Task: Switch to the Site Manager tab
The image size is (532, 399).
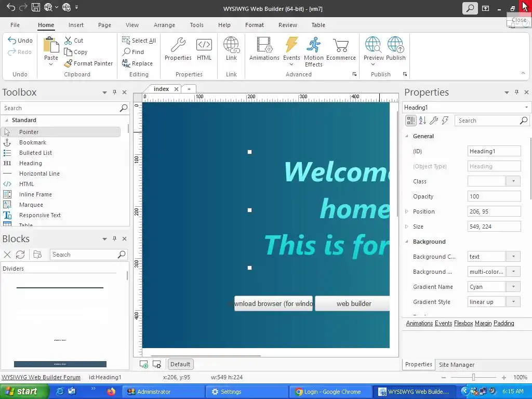Action: point(457,365)
